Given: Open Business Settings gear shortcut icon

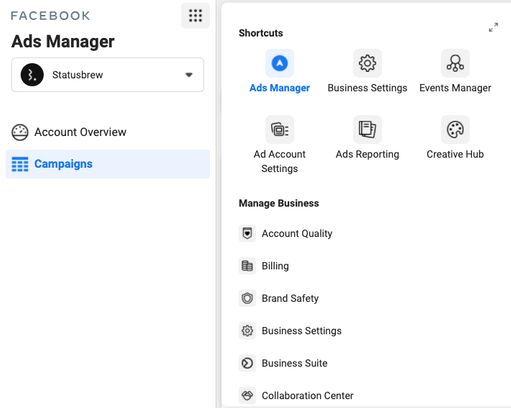Looking at the screenshot, I should pos(367,63).
